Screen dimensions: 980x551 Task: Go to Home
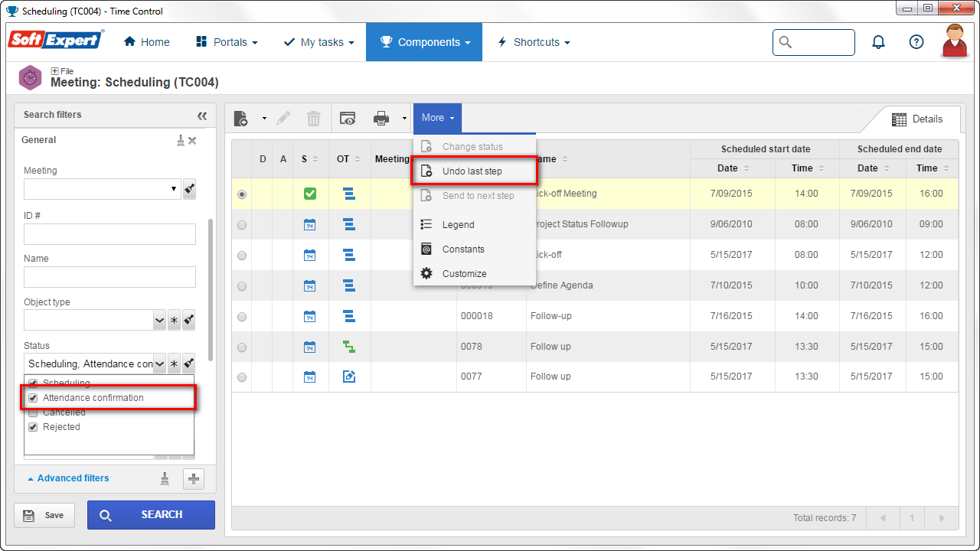pyautogui.click(x=147, y=42)
